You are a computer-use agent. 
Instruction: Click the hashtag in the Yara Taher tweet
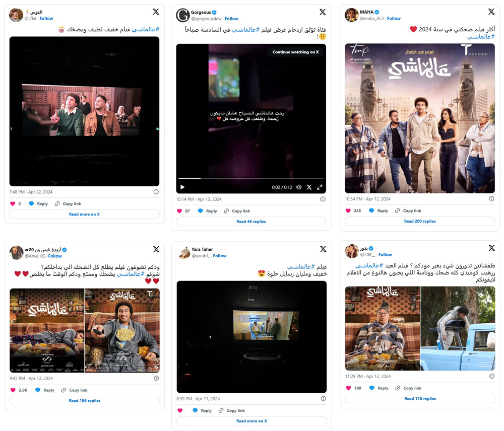tap(301, 266)
